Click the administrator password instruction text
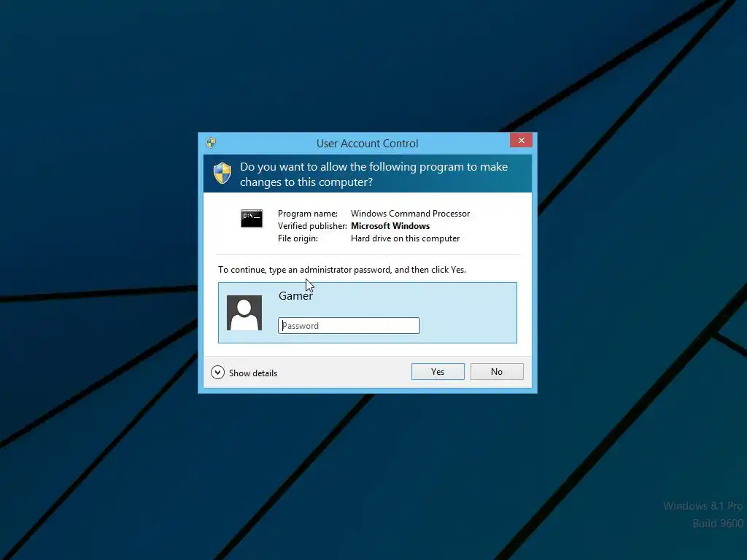Screen dimensions: 747x560 point(342,270)
